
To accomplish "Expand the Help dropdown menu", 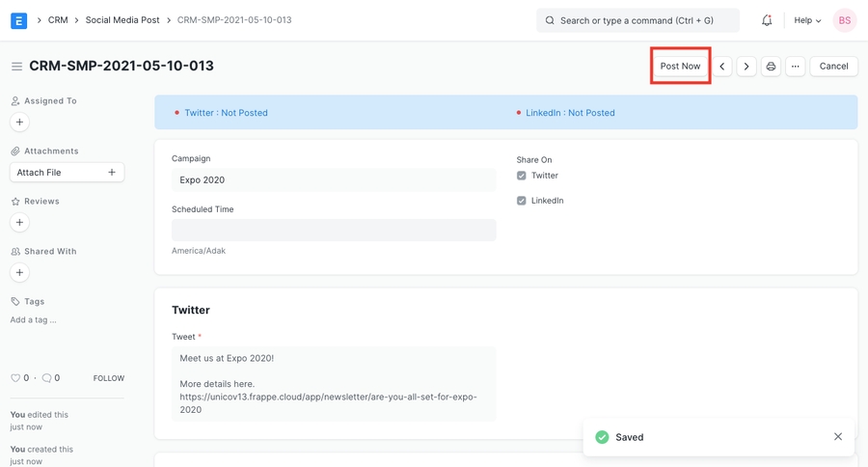I will (x=807, y=20).
